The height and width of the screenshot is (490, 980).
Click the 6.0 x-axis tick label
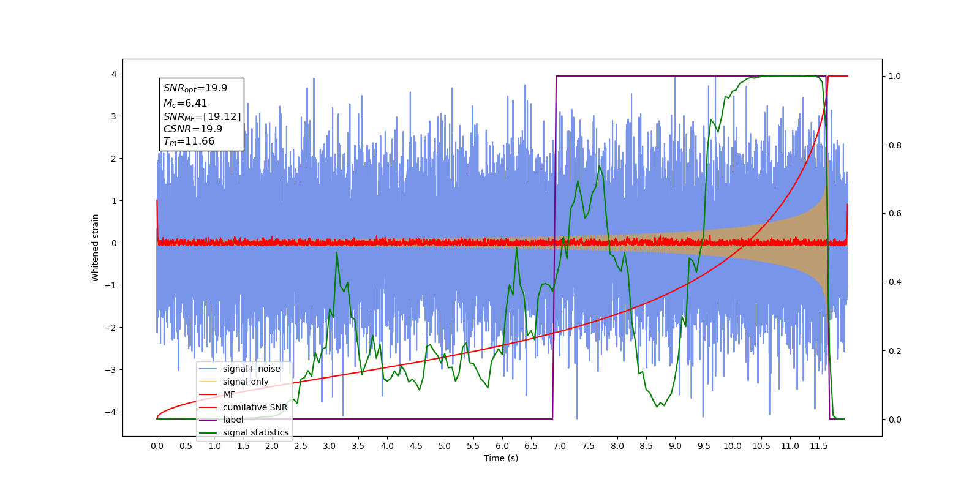[x=502, y=446]
